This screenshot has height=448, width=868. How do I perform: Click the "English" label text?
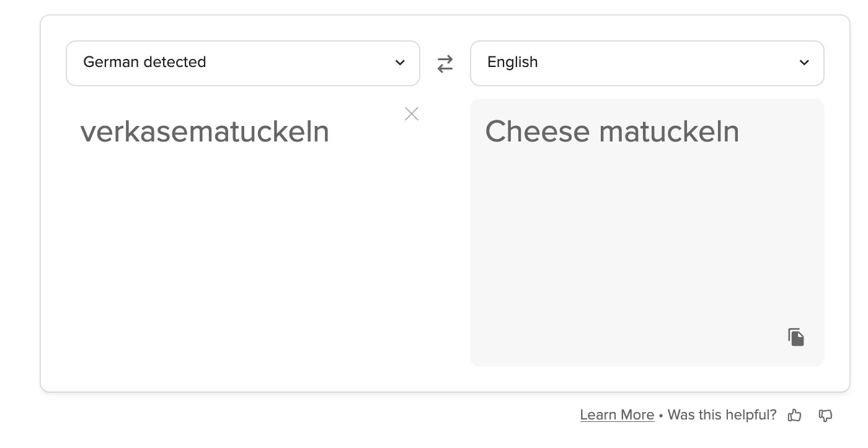pos(513,62)
